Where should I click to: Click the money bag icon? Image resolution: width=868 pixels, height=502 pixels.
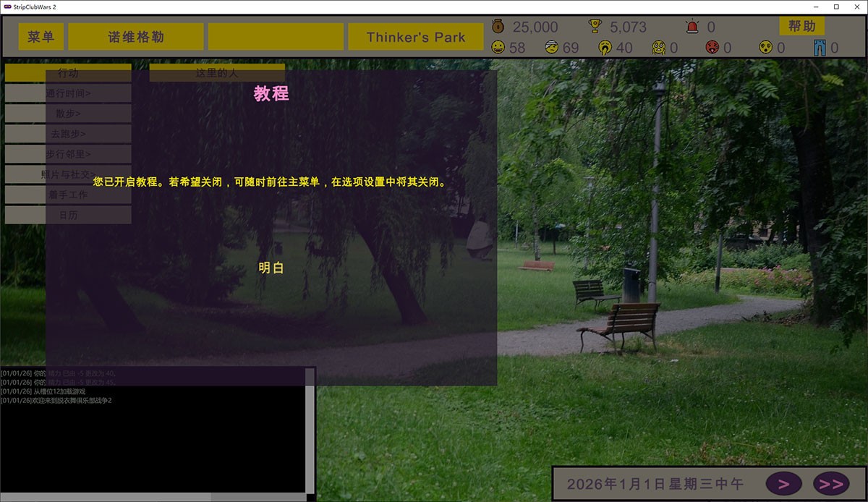click(x=498, y=27)
